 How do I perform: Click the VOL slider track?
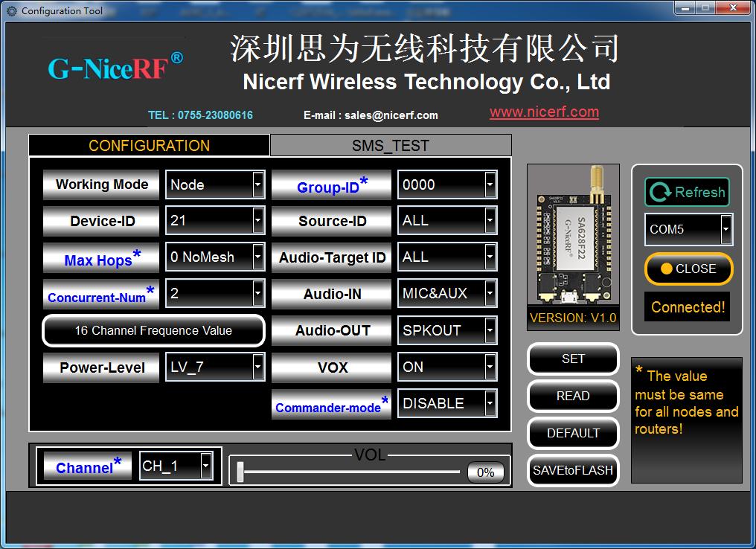(x=351, y=472)
